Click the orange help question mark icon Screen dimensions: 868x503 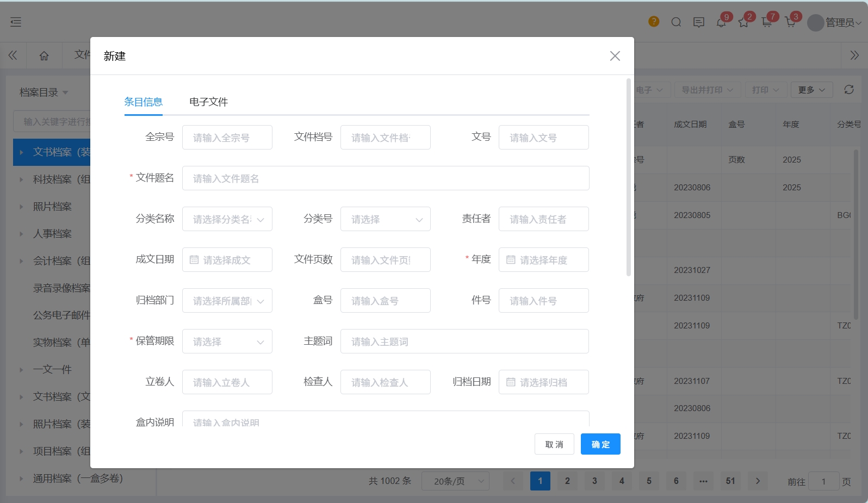pos(654,22)
